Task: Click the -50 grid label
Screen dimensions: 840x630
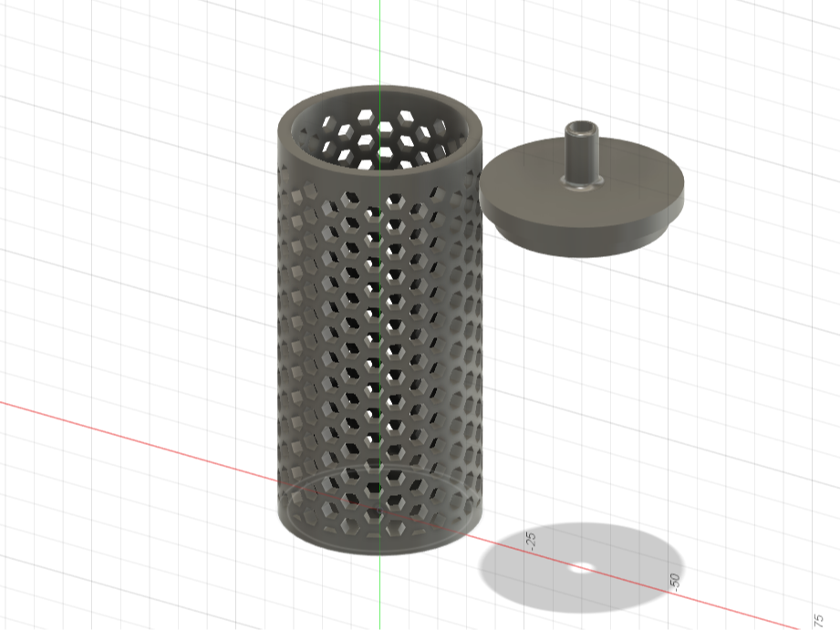Action: point(674,583)
